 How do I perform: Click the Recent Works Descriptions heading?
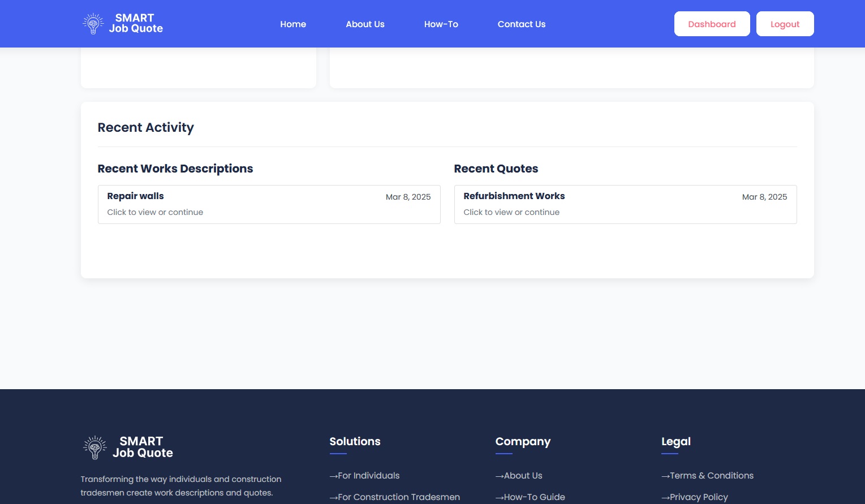(175, 169)
